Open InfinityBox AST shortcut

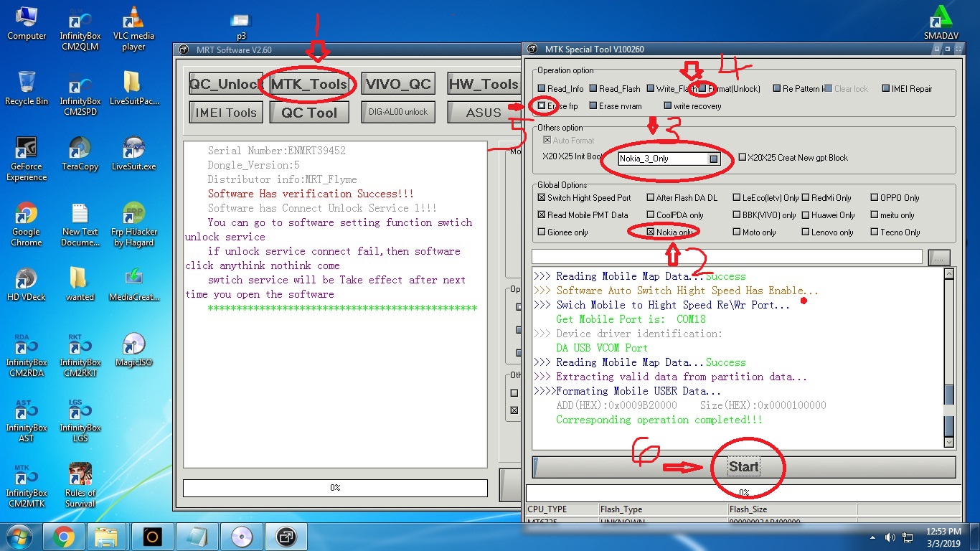click(27, 420)
